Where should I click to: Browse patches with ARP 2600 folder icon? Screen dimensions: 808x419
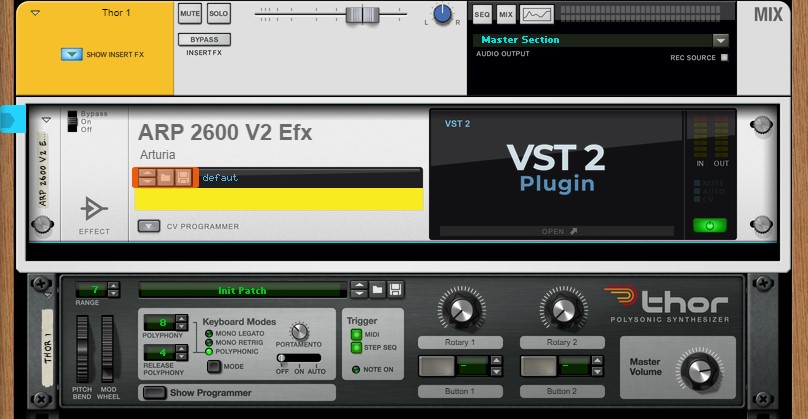(x=165, y=177)
